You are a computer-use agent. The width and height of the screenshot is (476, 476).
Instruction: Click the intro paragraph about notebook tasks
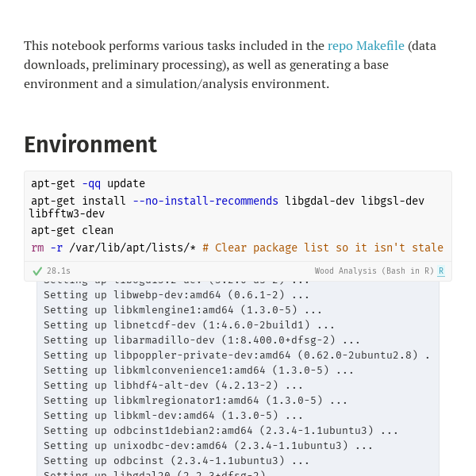[x=230, y=65]
